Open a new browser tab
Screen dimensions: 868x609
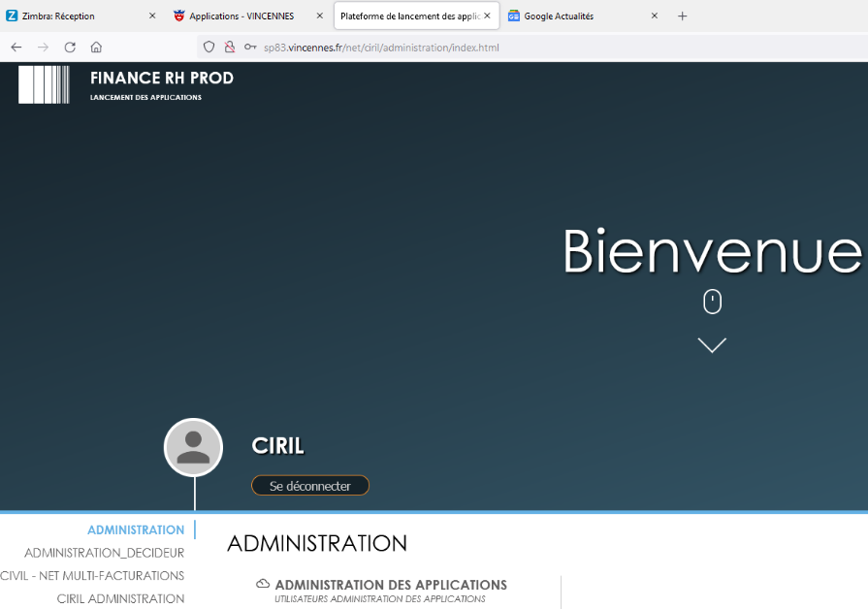682,16
